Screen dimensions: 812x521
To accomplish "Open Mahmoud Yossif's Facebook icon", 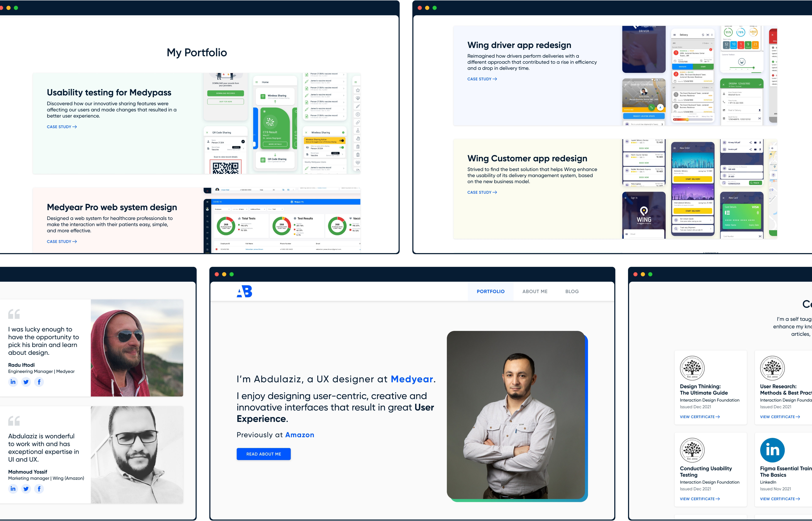I will pyautogui.click(x=39, y=489).
